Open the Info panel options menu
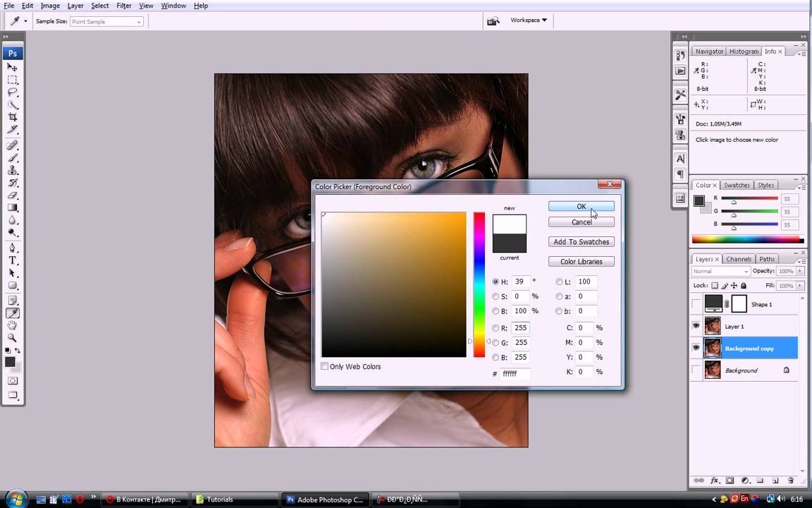Image resolution: width=812 pixels, height=508 pixels. pyautogui.click(x=801, y=54)
